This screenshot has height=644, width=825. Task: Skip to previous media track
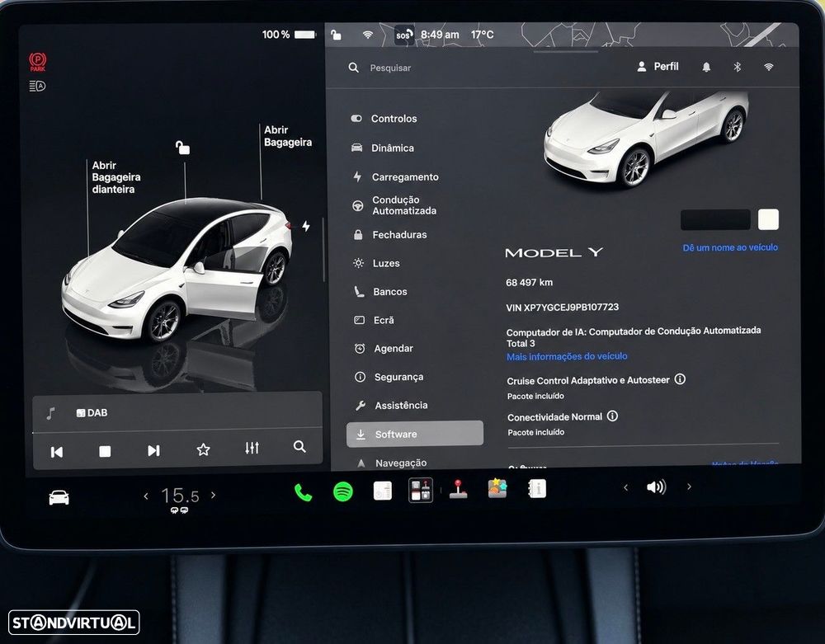pos(56,452)
